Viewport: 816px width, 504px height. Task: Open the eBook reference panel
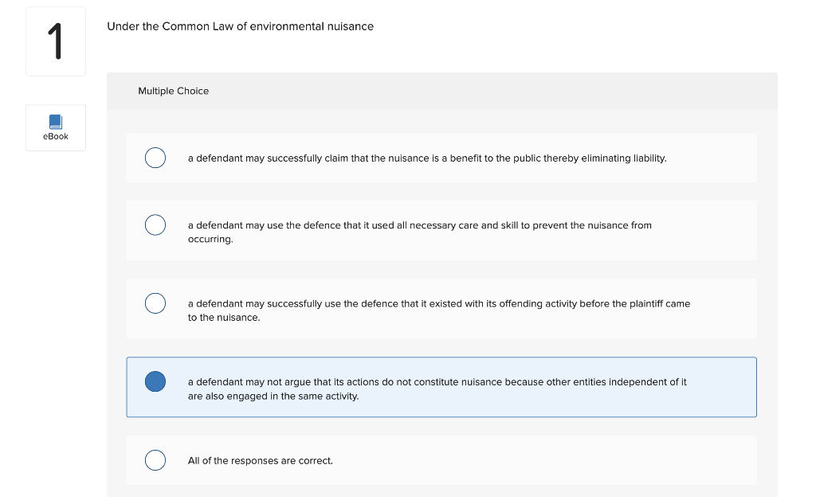point(55,127)
